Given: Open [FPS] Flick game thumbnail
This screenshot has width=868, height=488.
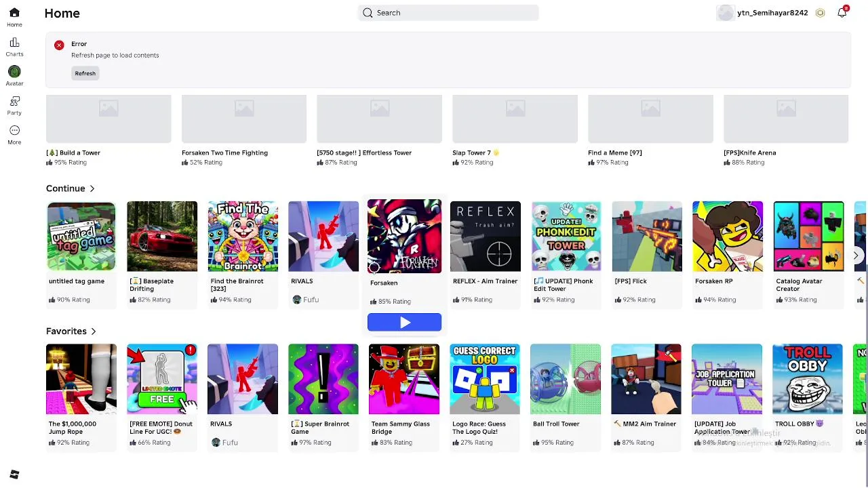Looking at the screenshot, I should tap(647, 237).
